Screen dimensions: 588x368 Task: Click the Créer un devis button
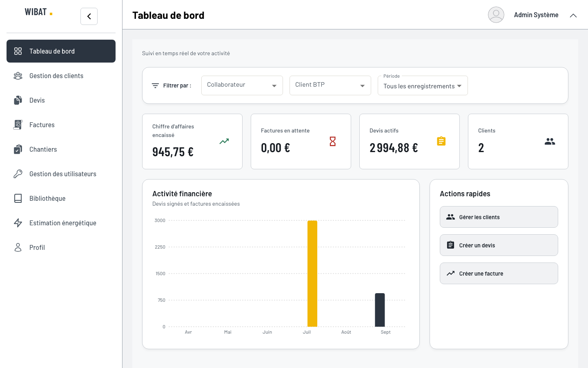(499, 245)
